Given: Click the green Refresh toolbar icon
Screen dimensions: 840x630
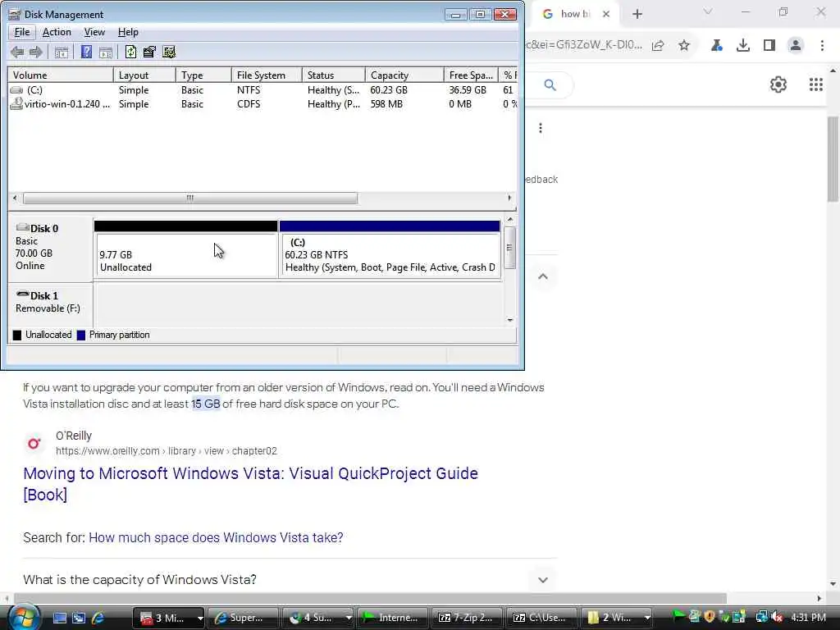Looking at the screenshot, I should pos(130,52).
